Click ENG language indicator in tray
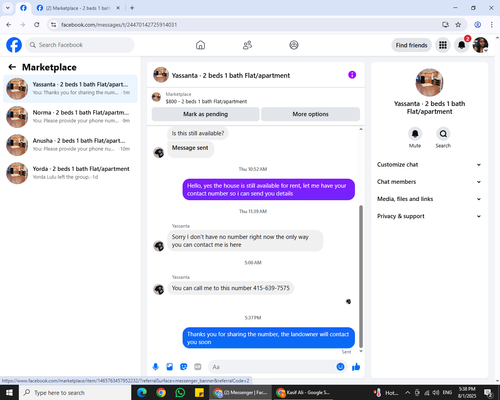This screenshot has width=500, height=400. pyautogui.click(x=447, y=392)
